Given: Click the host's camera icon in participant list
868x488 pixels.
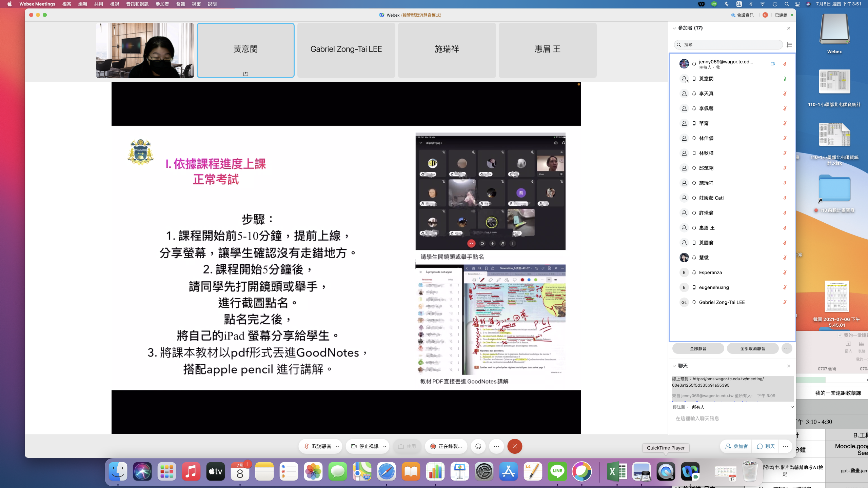Looking at the screenshot, I should click(x=773, y=64).
